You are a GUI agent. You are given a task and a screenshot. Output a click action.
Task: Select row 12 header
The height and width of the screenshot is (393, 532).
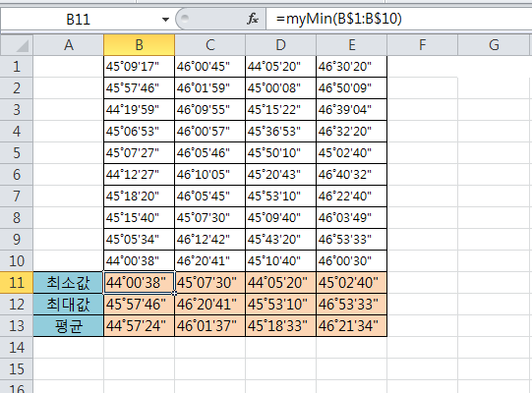click(17, 305)
